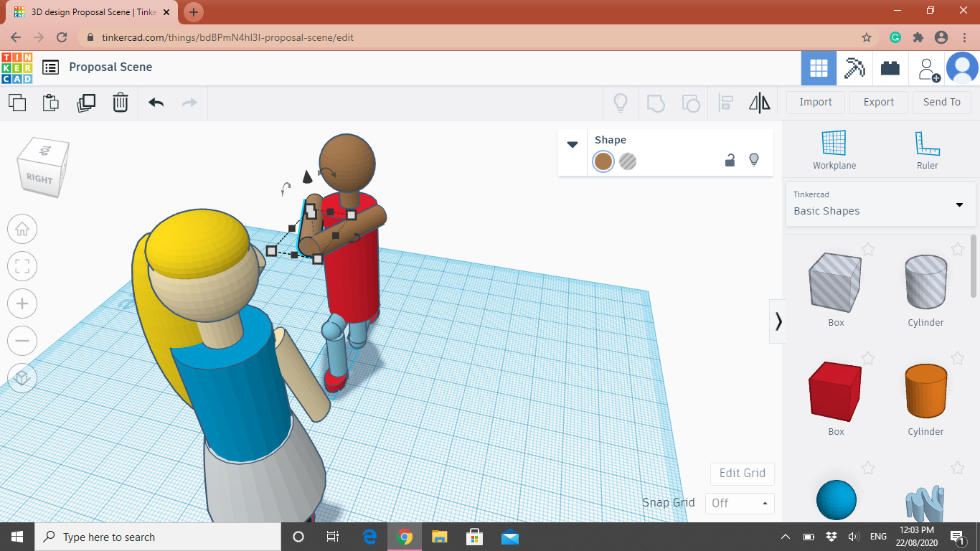Select the 3D design Proposal Scene browser tab
The width and height of the screenshot is (980, 551).
tap(93, 12)
